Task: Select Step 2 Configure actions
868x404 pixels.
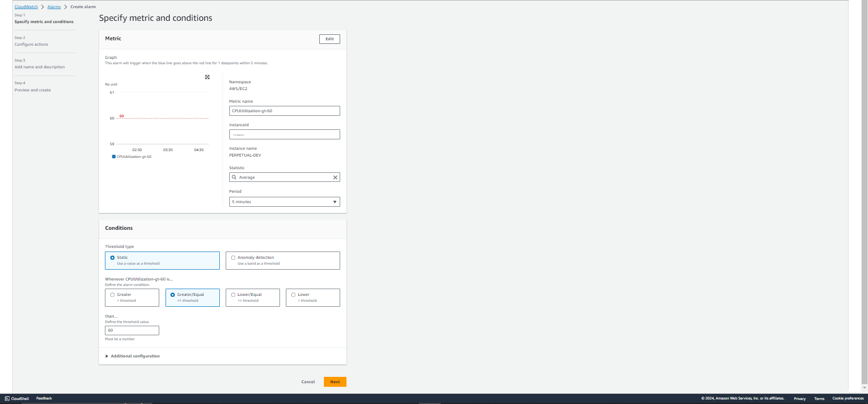Action: click(31, 44)
